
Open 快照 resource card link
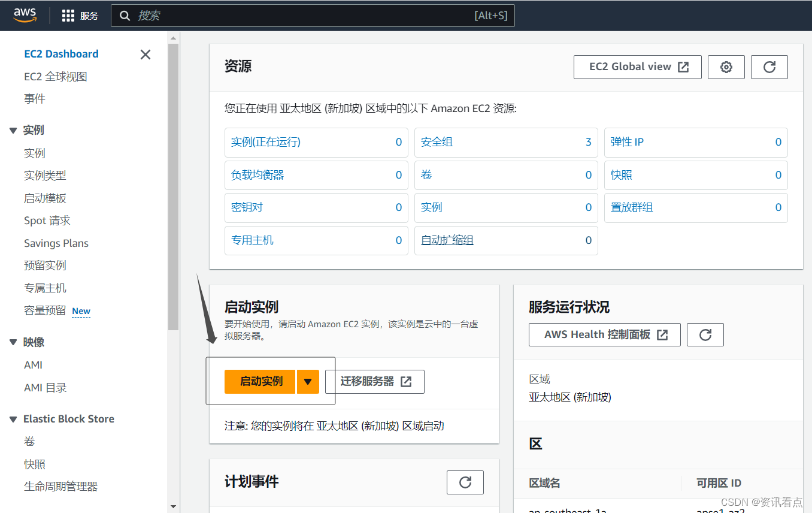pyautogui.click(x=622, y=175)
